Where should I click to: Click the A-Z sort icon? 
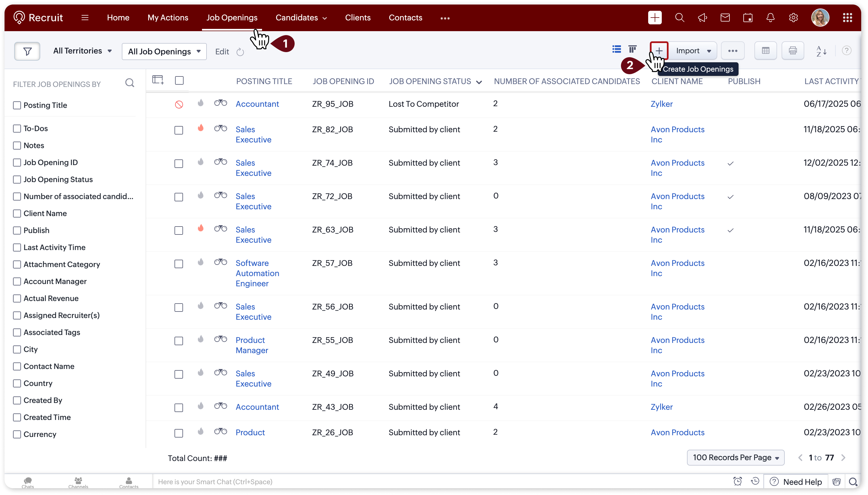coord(821,51)
